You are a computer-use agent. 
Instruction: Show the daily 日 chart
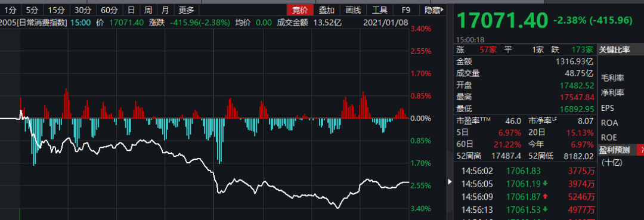point(131,10)
